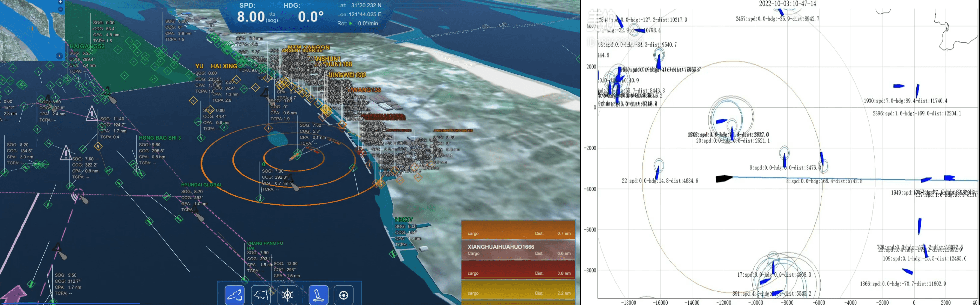
Task: Click the HYUNDAI GLOBAL vessel label
Action: tap(202, 185)
